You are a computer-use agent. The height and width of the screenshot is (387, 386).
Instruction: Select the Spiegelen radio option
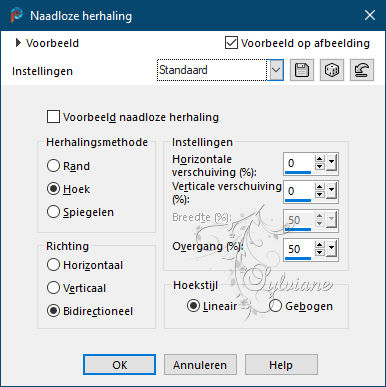pyautogui.click(x=53, y=212)
